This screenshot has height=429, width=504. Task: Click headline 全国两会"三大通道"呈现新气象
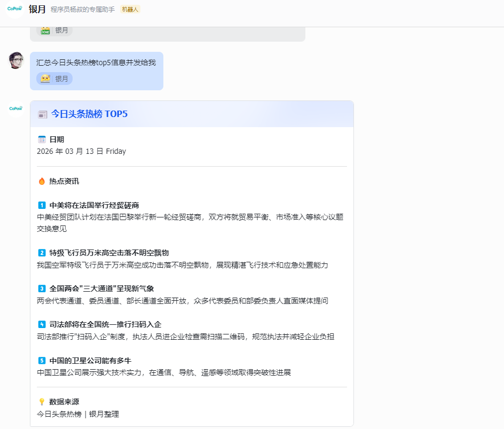101,288
